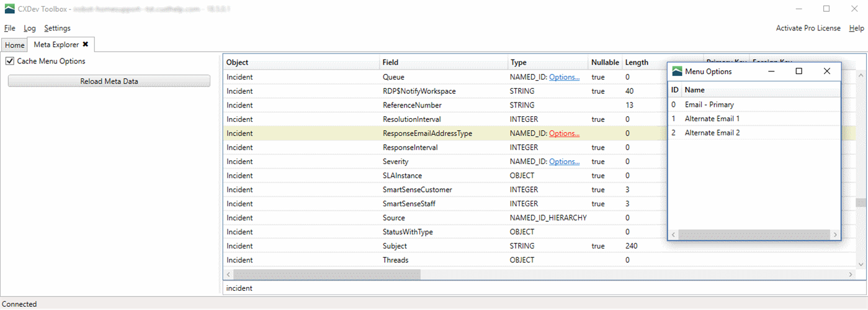Click vertical scrollbar thumb of main grid
The image size is (868, 310).
(x=861, y=203)
